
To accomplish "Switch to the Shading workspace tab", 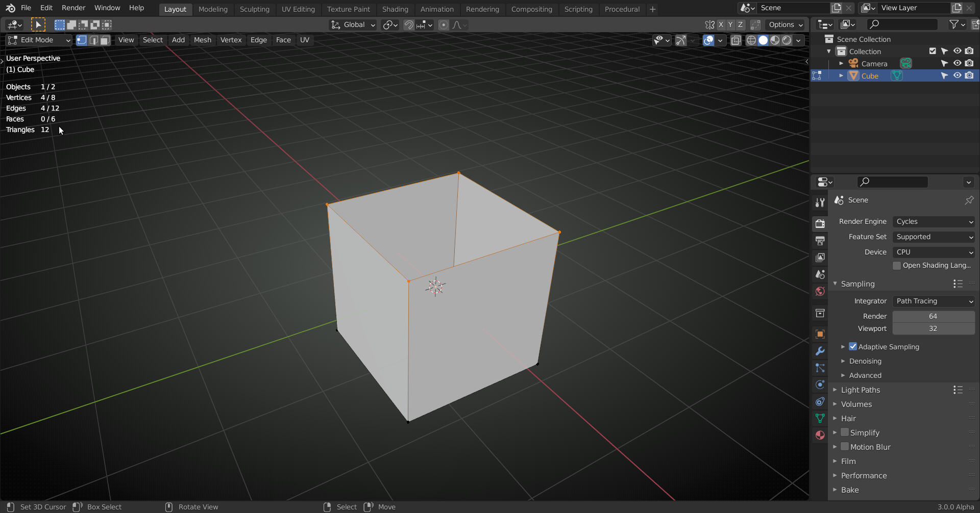I will 395,9.
